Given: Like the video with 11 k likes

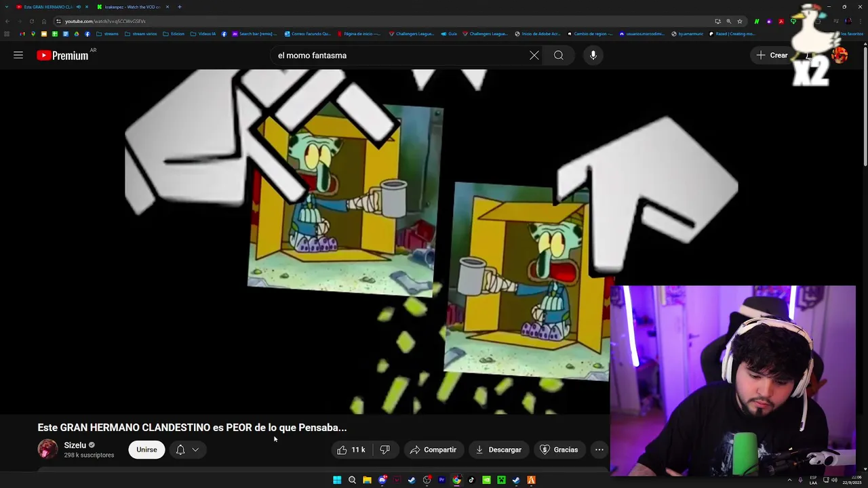Looking at the screenshot, I should (351, 449).
